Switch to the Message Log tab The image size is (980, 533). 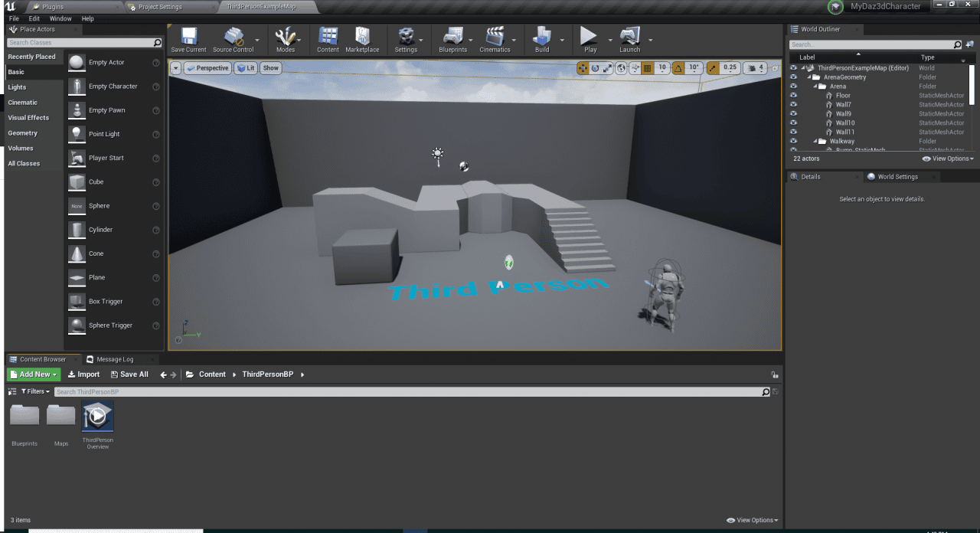pyautogui.click(x=114, y=359)
